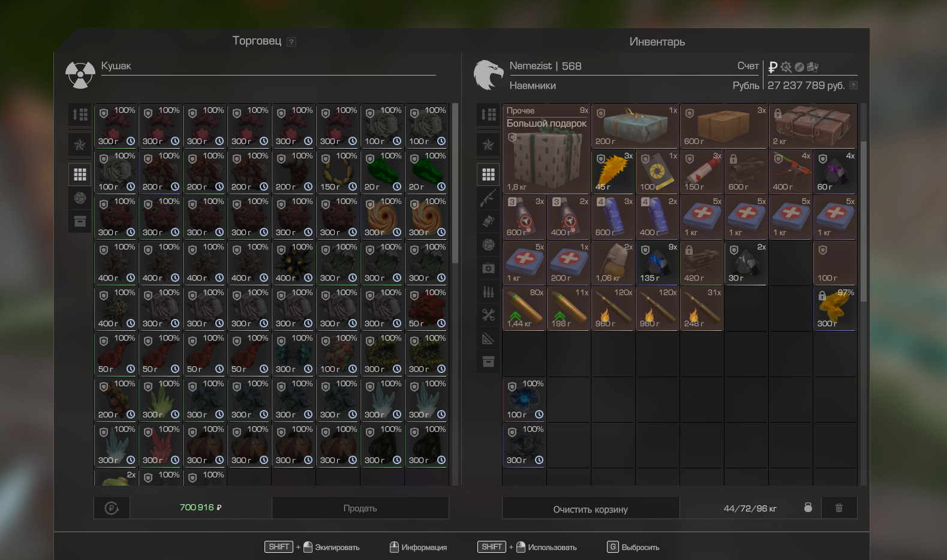This screenshot has width=947, height=560.
Task: Select blue can stack 3x 600 г
Action: pyautogui.click(x=614, y=217)
